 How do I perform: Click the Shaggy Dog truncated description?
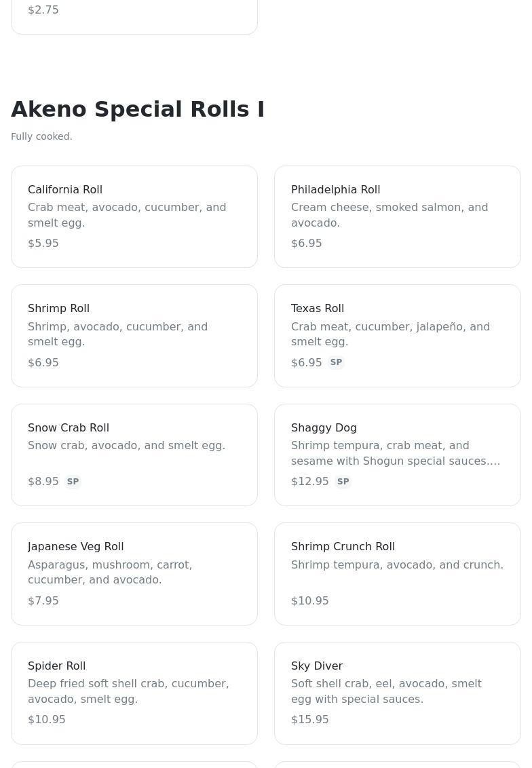click(396, 453)
